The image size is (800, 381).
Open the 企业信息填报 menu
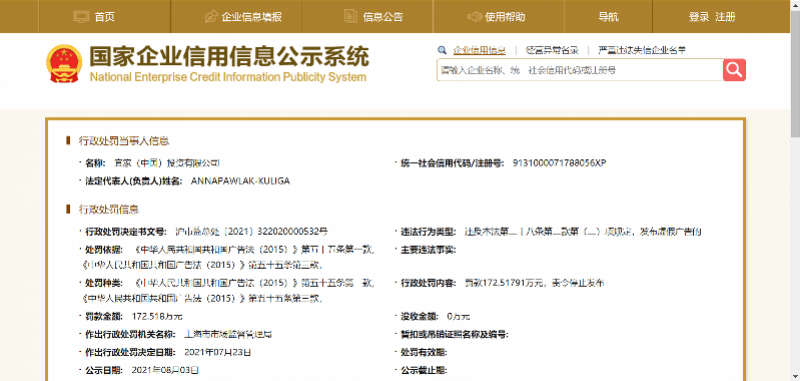pyautogui.click(x=252, y=16)
